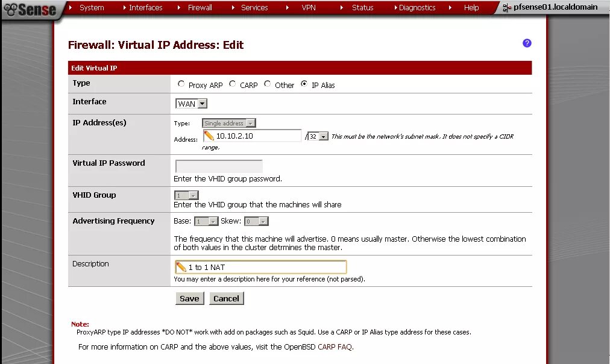Open the Diagnostics menu

click(417, 7)
